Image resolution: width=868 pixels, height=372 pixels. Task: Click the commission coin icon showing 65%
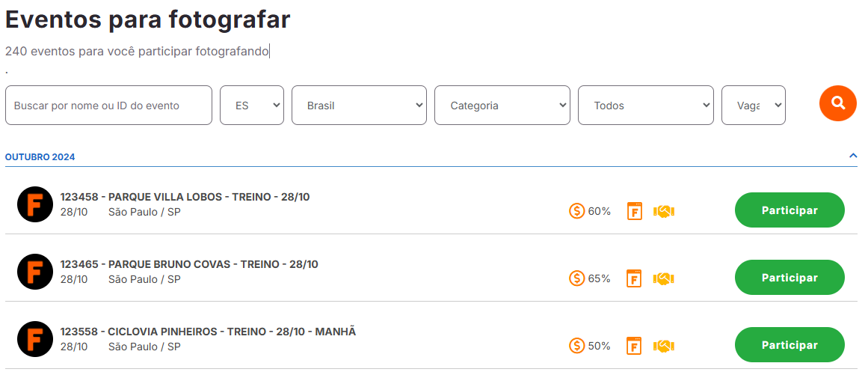point(577,278)
